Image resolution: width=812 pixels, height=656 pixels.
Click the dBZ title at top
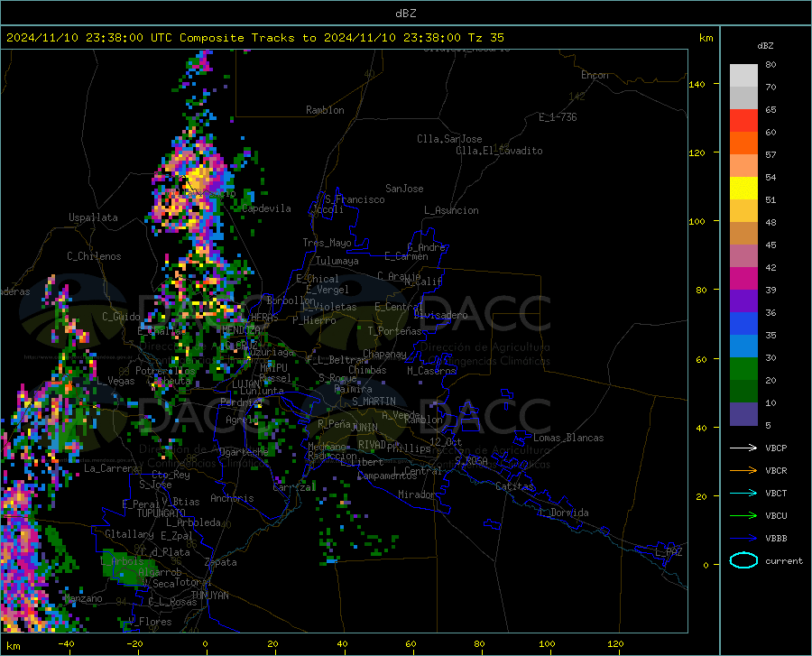coord(405,14)
